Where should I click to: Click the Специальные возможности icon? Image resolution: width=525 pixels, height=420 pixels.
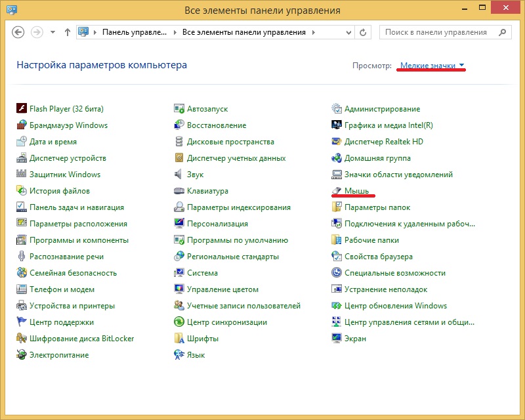pos(337,272)
